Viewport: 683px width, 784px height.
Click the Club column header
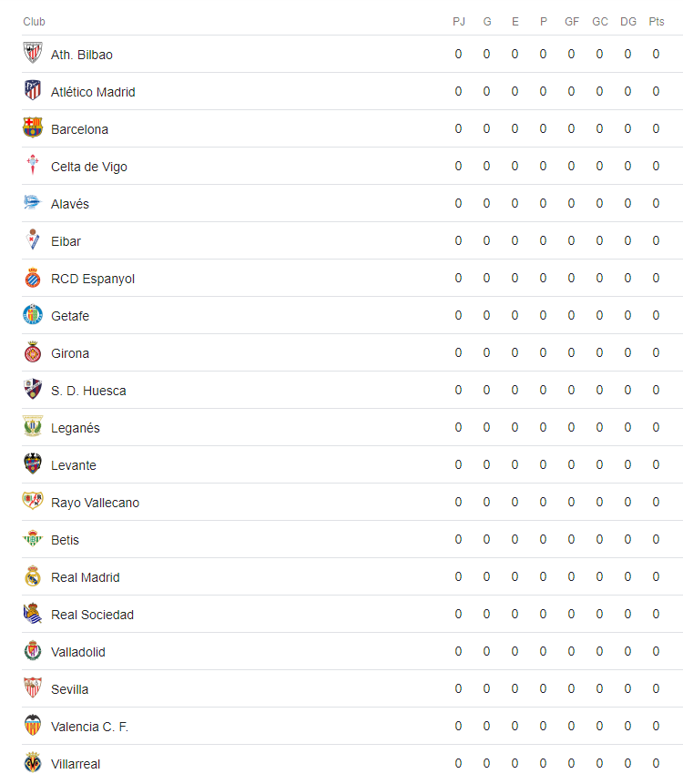point(34,22)
